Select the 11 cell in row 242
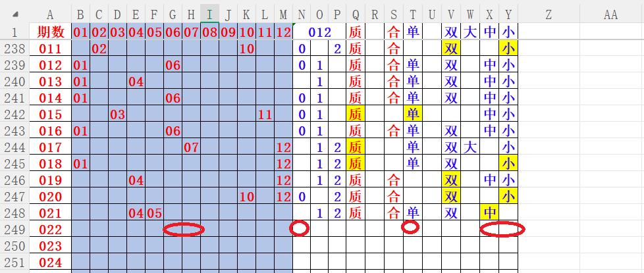The height and width of the screenshot is (273, 644). coord(265,114)
